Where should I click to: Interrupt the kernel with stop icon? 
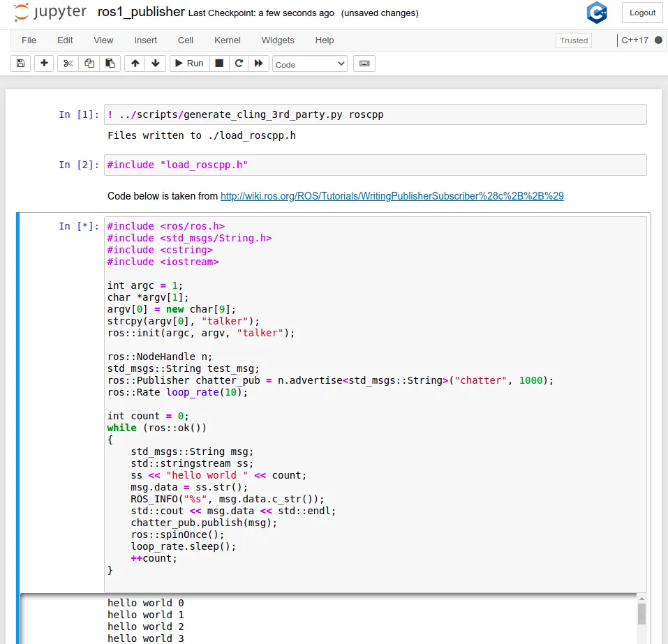pos(219,63)
